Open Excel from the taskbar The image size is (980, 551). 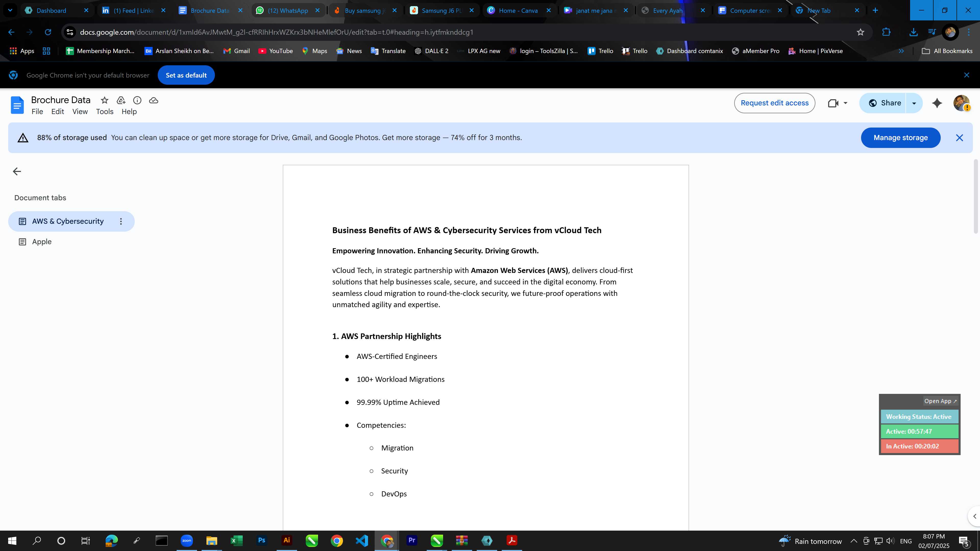(237, 540)
